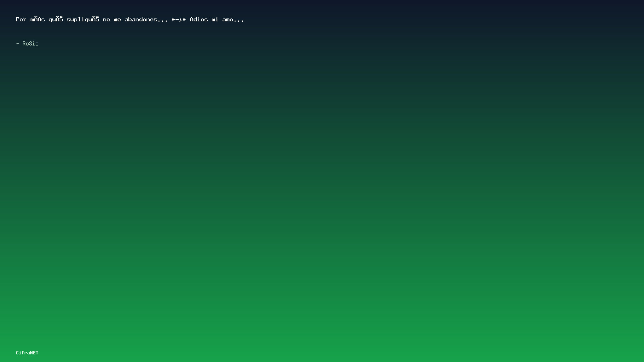Click the author credit "- RoSie"
The image size is (644, 362).
click(27, 43)
